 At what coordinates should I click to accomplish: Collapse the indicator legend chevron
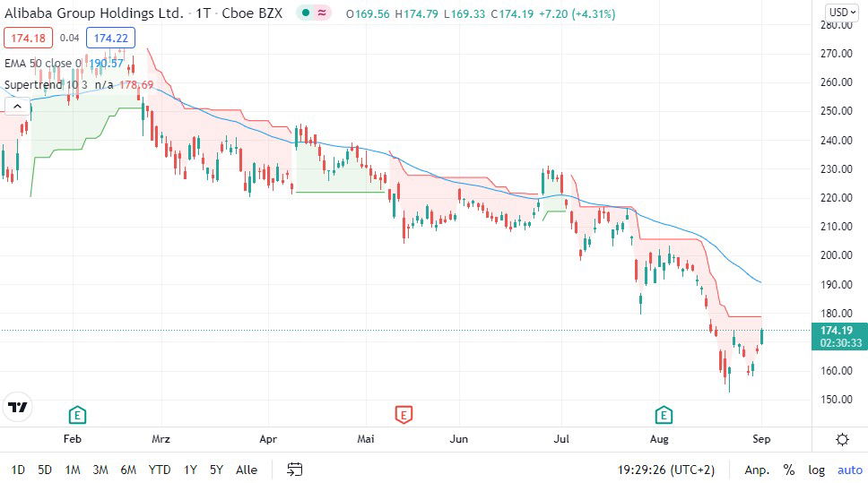click(x=16, y=106)
